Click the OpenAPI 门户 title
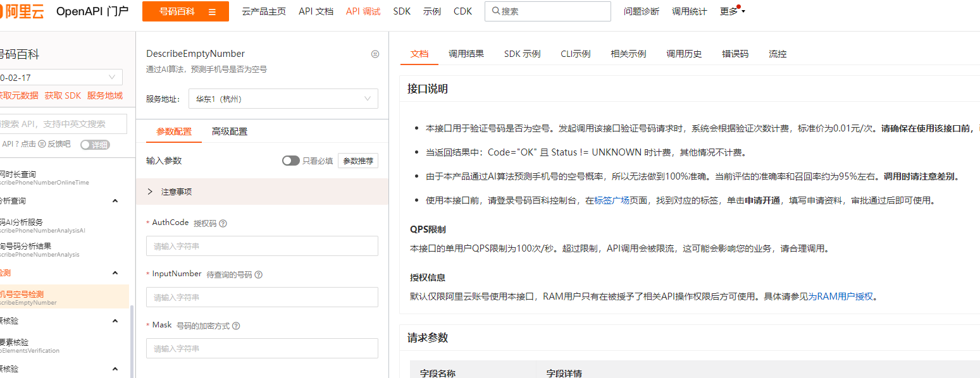 [x=92, y=11]
